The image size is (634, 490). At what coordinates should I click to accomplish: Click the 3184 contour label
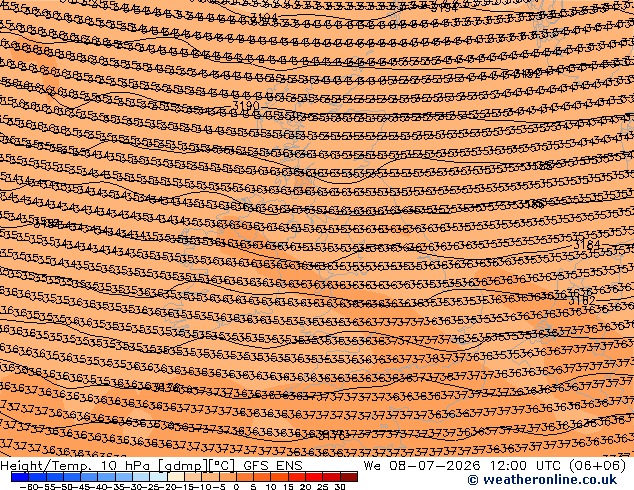click(x=587, y=245)
